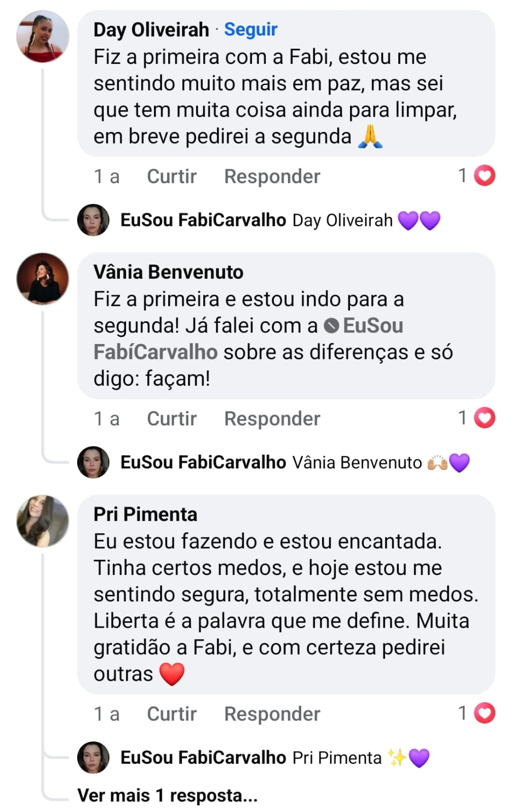
Task: Click Vânia Benvenuto's profile avatar
Action: pos(43,279)
